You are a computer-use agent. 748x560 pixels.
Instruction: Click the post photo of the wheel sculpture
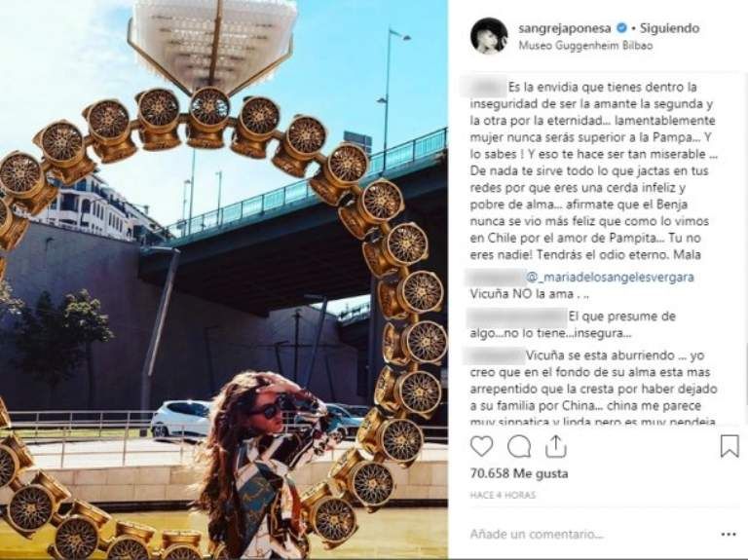[224, 280]
